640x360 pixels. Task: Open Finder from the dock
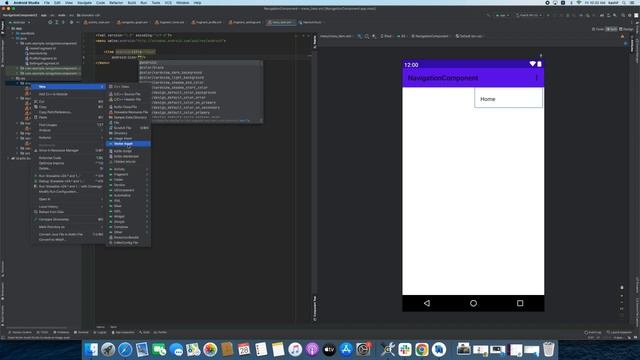(x=91, y=349)
